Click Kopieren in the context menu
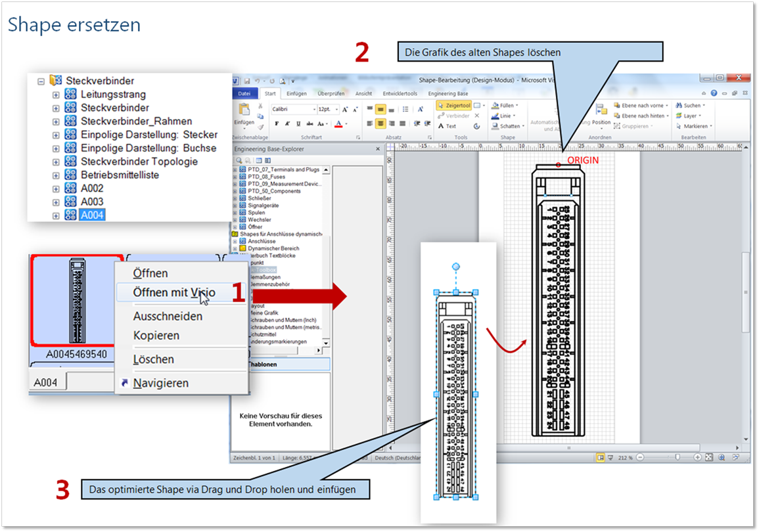The width and height of the screenshot is (759, 532). tap(156, 336)
